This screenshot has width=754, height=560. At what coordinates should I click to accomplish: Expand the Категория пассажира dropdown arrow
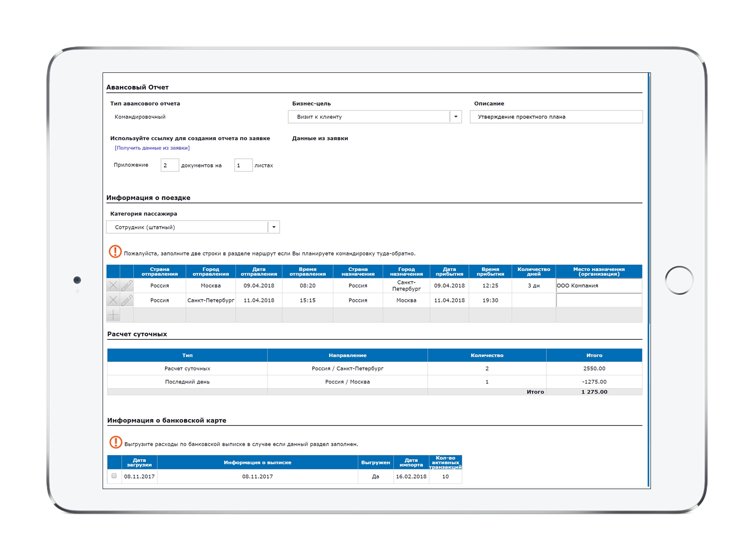tap(273, 227)
